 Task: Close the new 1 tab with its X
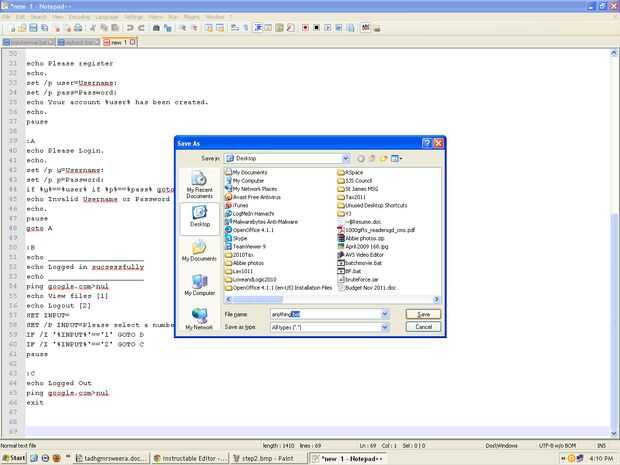pos(133,42)
